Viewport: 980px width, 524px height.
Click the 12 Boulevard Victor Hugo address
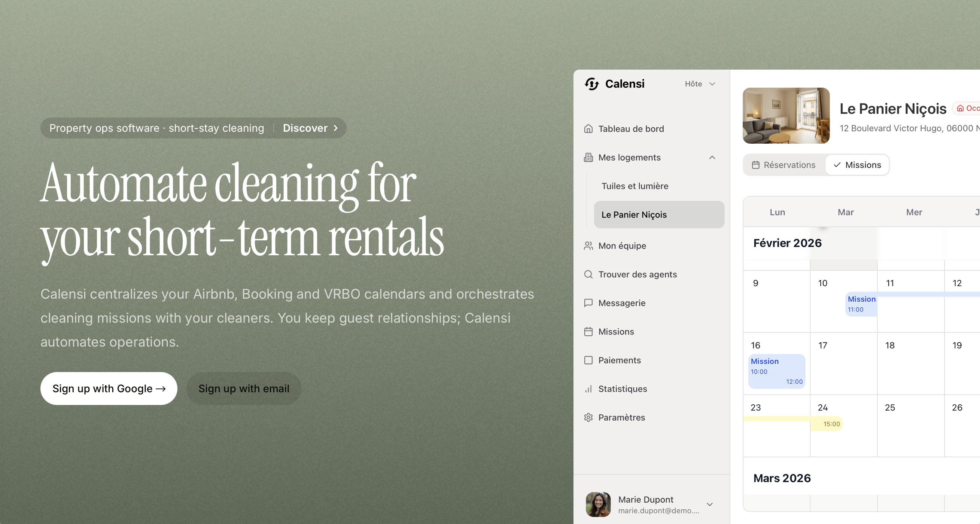click(909, 128)
